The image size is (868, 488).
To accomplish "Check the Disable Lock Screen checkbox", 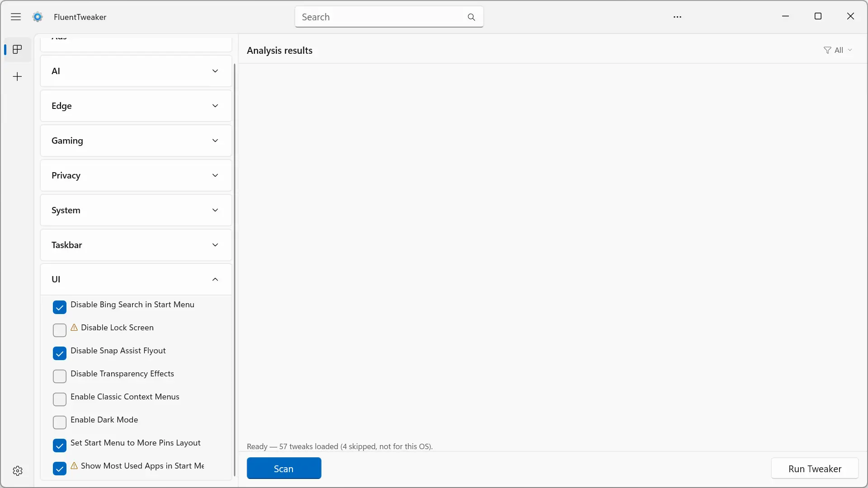I will 60,330.
